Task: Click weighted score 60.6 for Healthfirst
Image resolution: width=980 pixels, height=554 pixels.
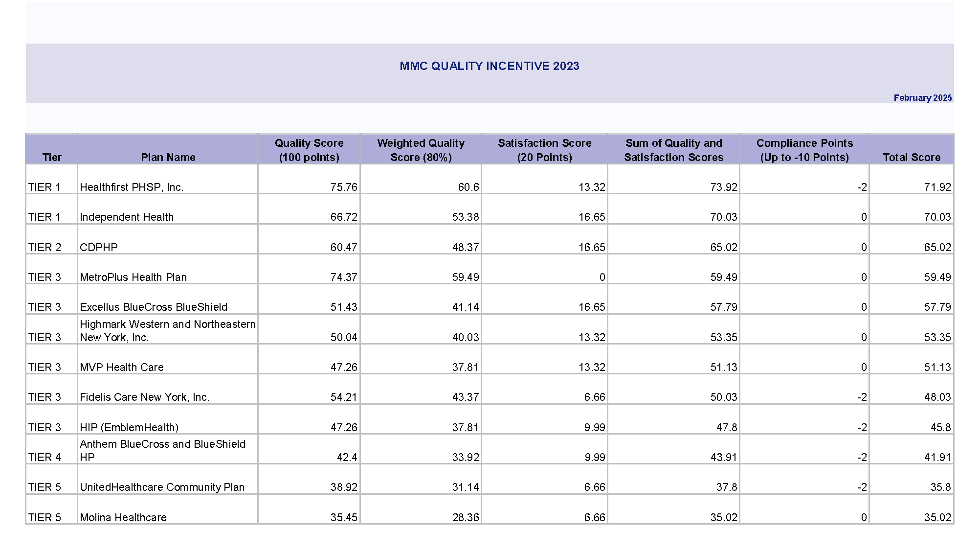Action: [x=468, y=187]
